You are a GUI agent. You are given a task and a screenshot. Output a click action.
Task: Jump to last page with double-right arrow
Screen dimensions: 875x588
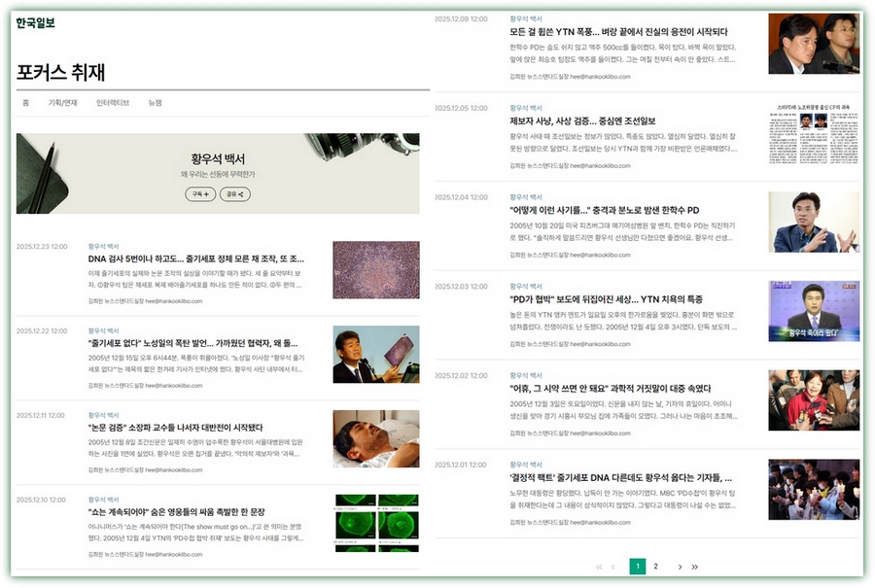click(x=694, y=567)
